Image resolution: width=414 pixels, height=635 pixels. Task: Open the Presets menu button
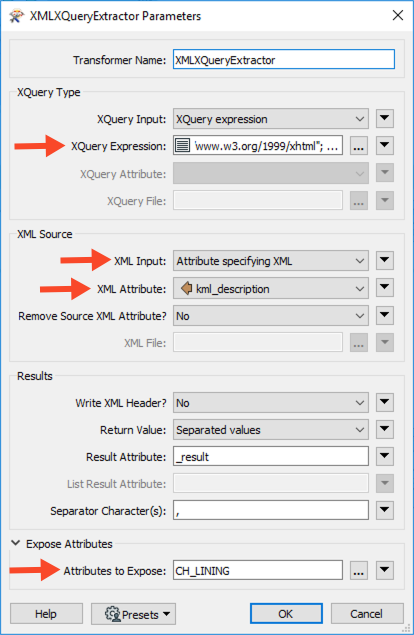(x=133, y=614)
